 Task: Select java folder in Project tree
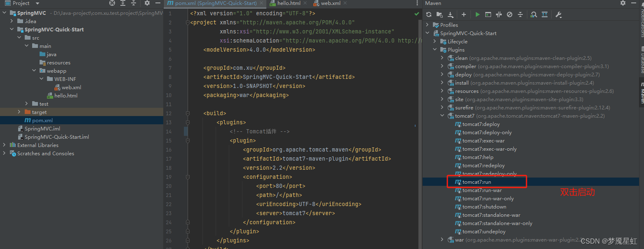point(48,54)
